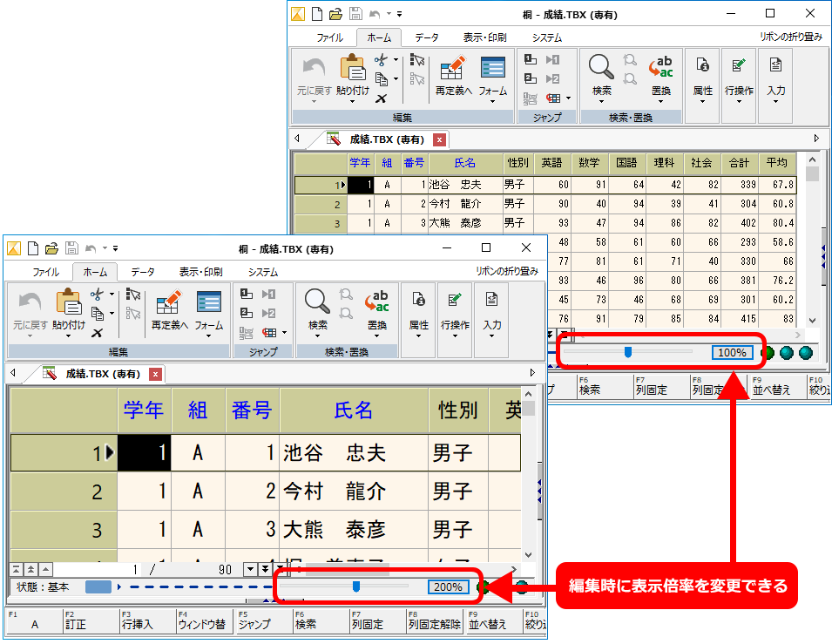Close the 成績.TBX tab in front window
Viewport: 832px width, 644px height.
pyautogui.click(x=155, y=374)
